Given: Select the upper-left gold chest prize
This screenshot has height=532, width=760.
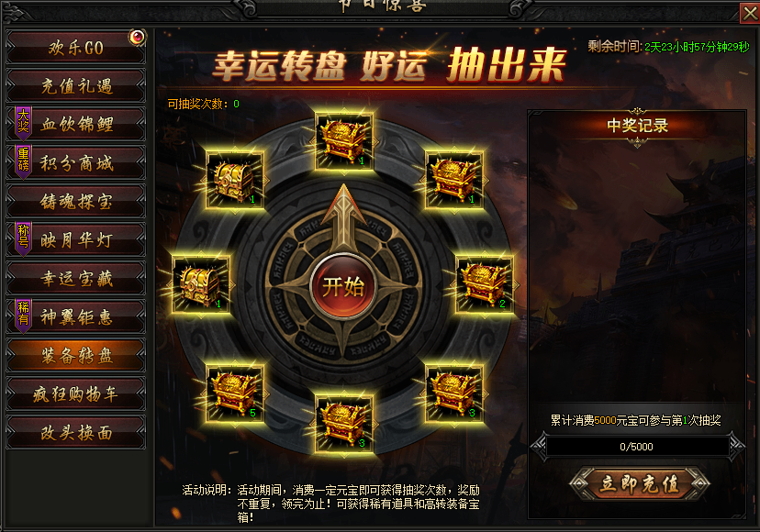Looking at the screenshot, I should 235,180.
